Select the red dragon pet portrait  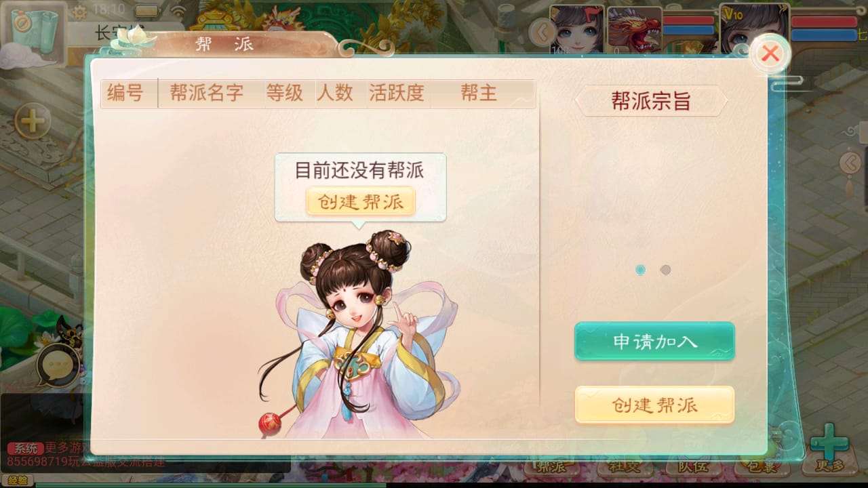point(635,30)
